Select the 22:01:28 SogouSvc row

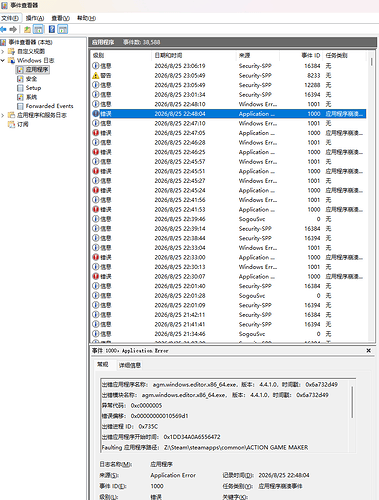[x=229, y=296]
